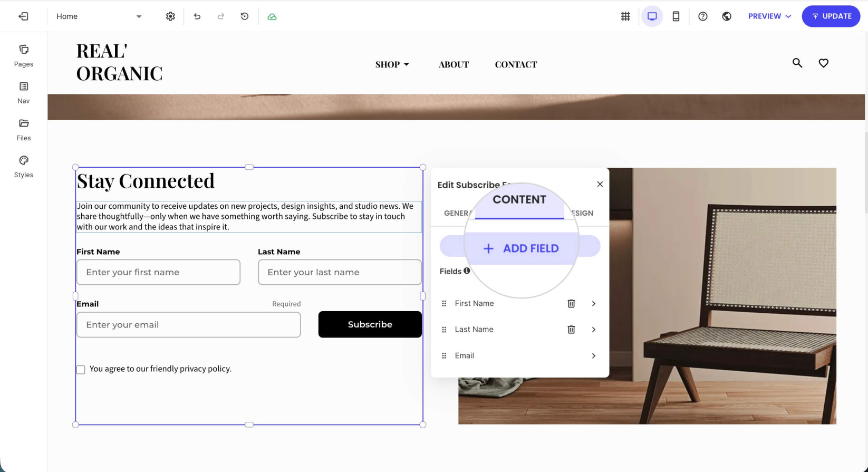Open version history icon
The width and height of the screenshot is (868, 472).
(245, 16)
